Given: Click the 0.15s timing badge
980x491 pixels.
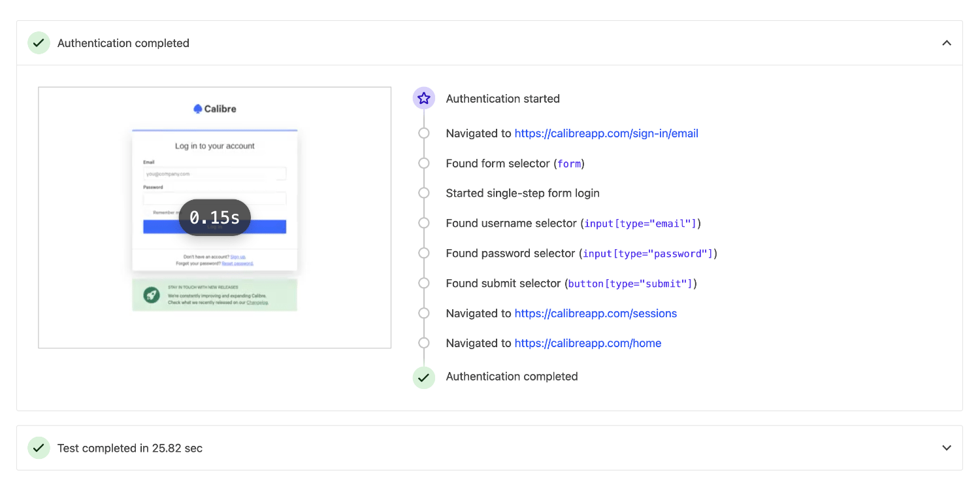Looking at the screenshot, I should [x=214, y=216].
